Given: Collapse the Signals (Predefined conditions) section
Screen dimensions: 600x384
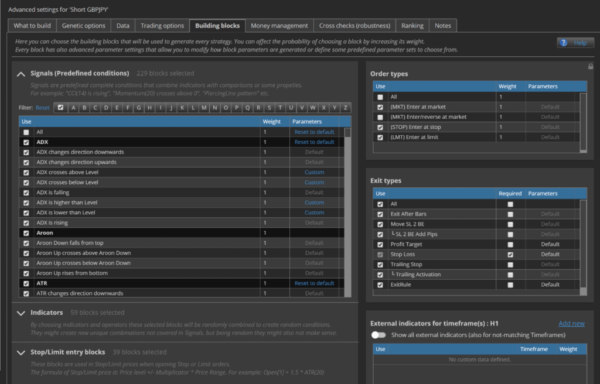Looking at the screenshot, I should [21, 74].
